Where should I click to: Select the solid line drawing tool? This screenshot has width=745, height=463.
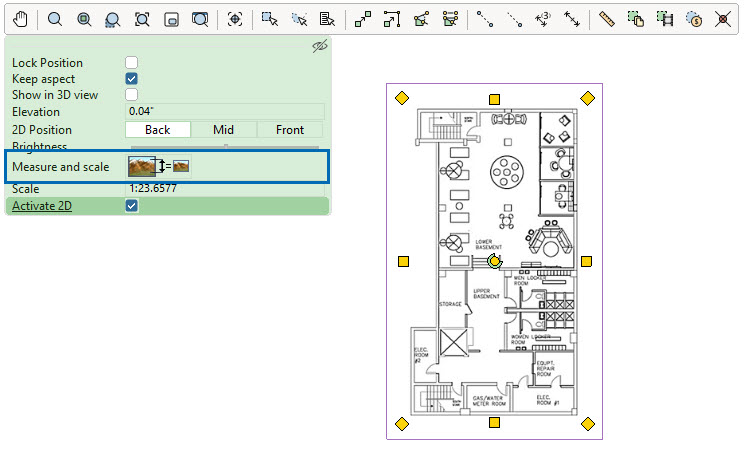(485, 19)
